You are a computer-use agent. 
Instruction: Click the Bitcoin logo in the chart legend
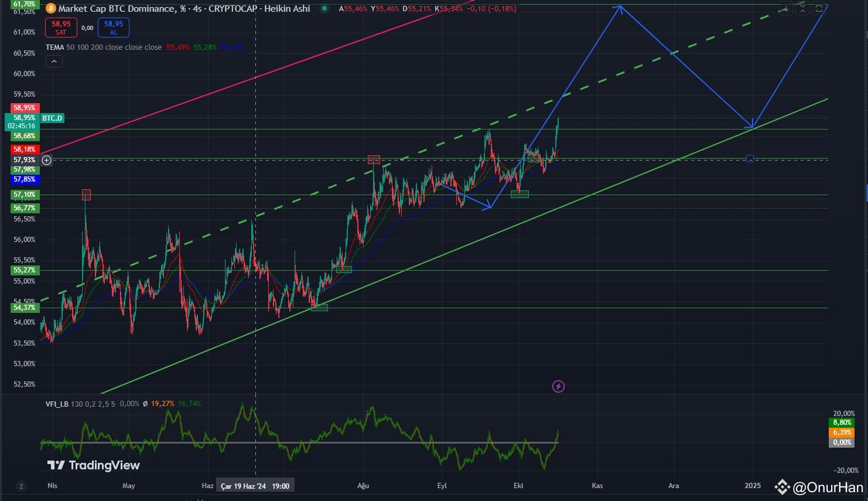click(51, 8)
